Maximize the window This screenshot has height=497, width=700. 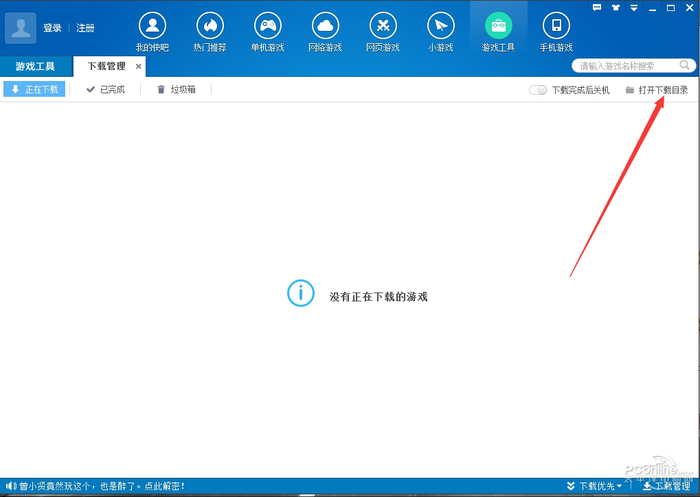(671, 8)
